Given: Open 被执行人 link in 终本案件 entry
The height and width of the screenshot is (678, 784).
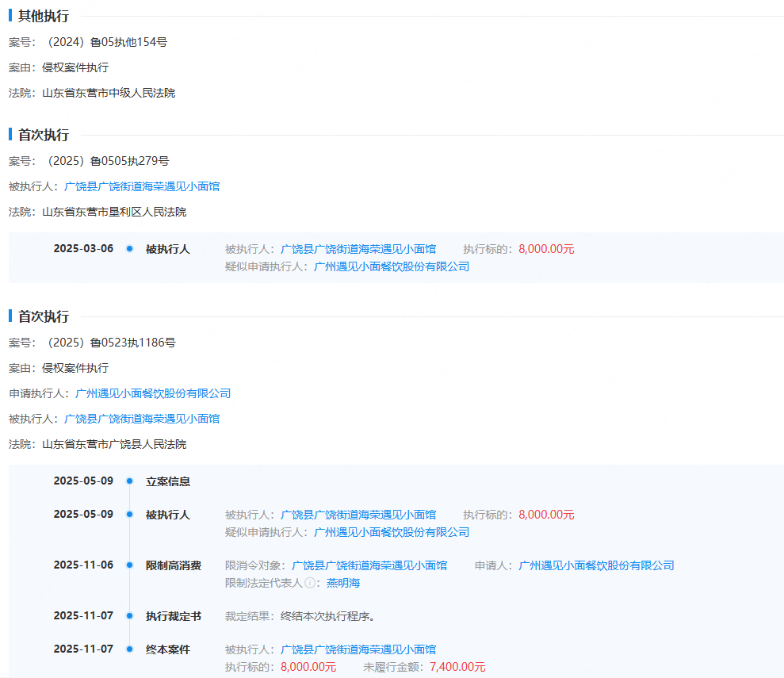Looking at the screenshot, I should pos(358,649).
